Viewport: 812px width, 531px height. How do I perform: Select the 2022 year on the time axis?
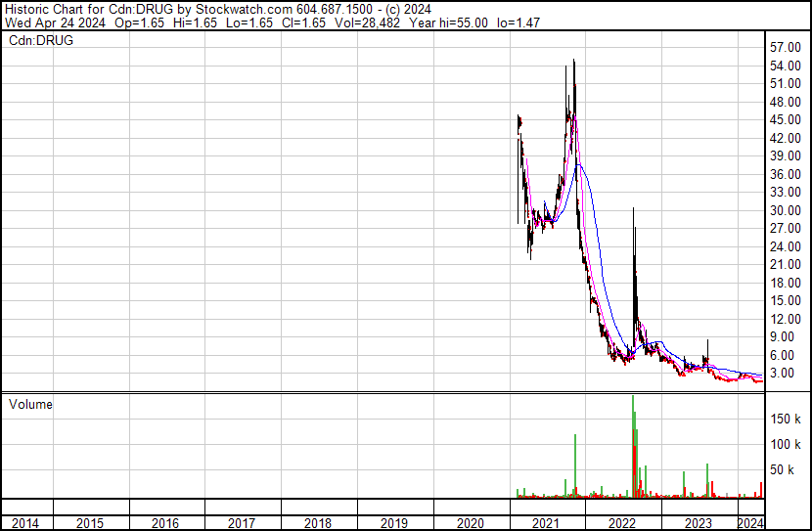623,522
